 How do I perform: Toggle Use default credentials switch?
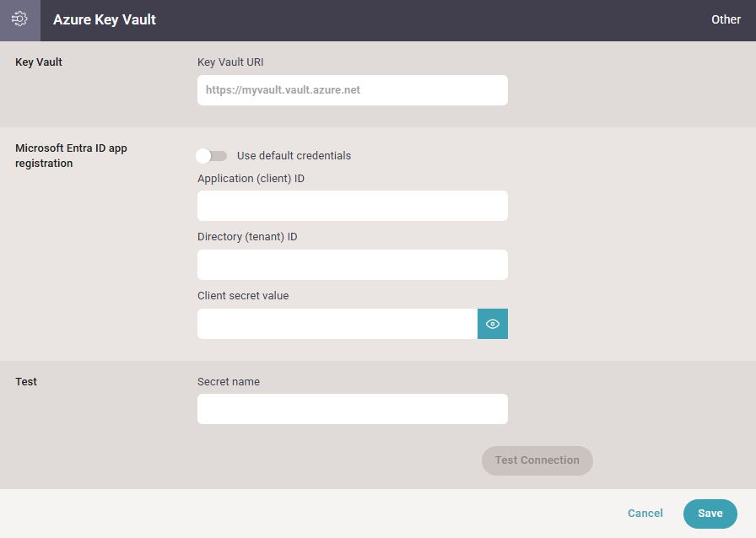point(212,156)
